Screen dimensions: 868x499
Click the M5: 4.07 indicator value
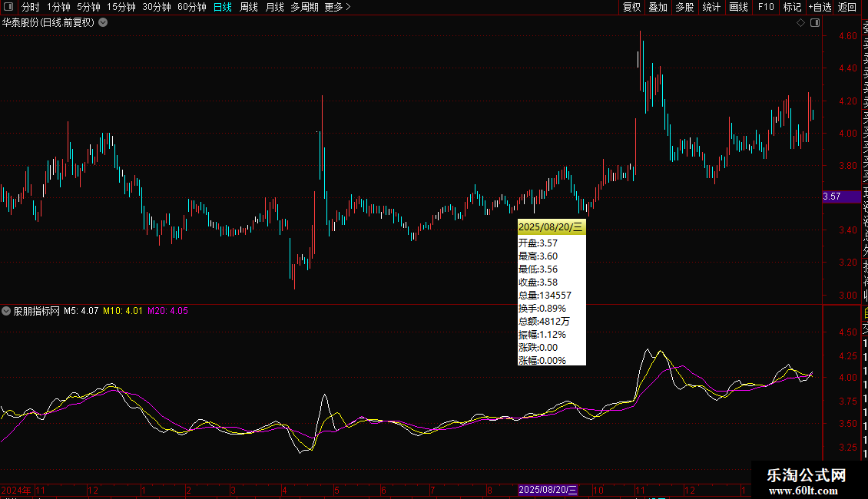81,311
